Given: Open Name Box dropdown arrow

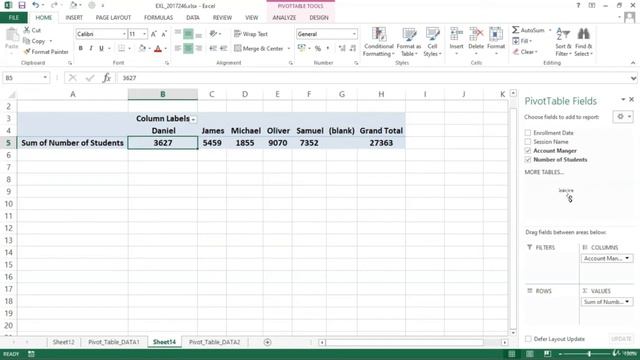Looking at the screenshot, I should [45, 78].
